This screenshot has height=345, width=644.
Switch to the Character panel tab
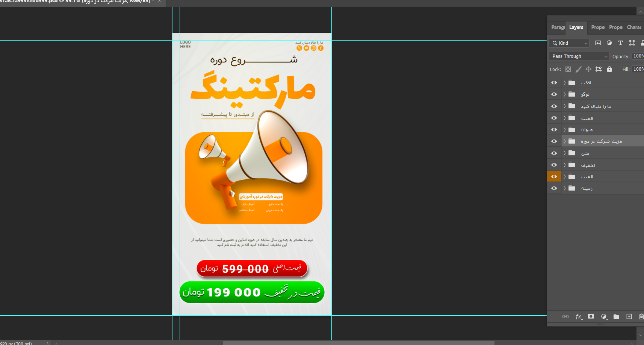point(634,27)
